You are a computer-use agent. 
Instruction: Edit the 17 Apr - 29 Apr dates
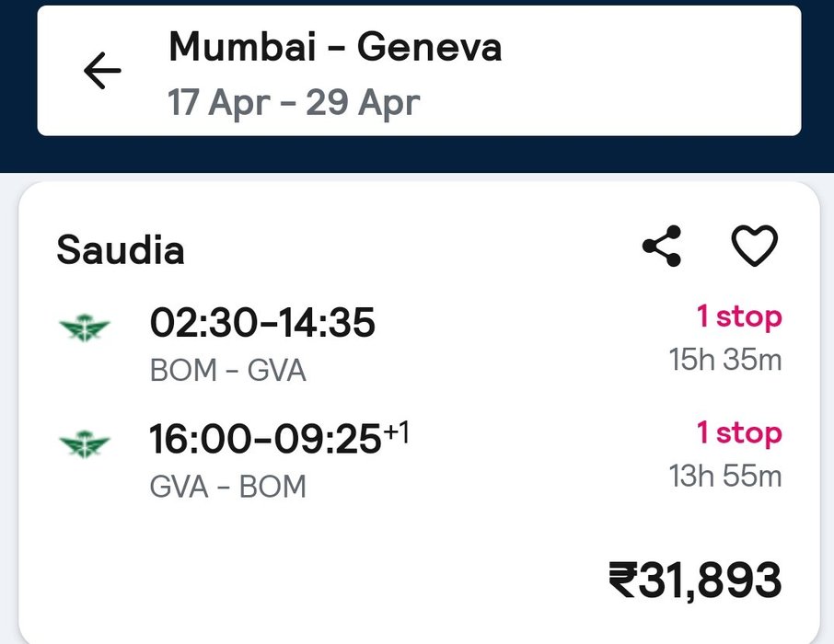point(294,102)
